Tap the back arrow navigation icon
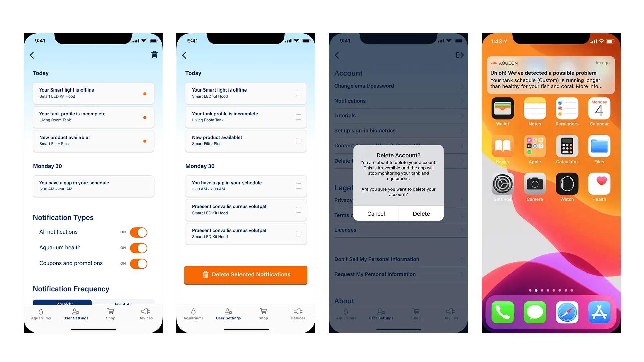 [x=32, y=55]
